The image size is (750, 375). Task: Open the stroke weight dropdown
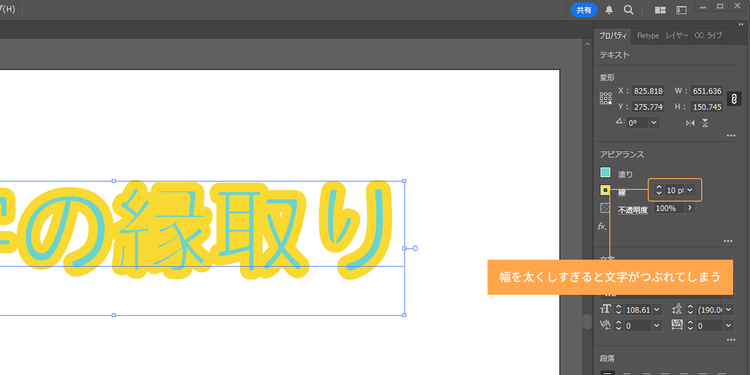[x=690, y=190]
